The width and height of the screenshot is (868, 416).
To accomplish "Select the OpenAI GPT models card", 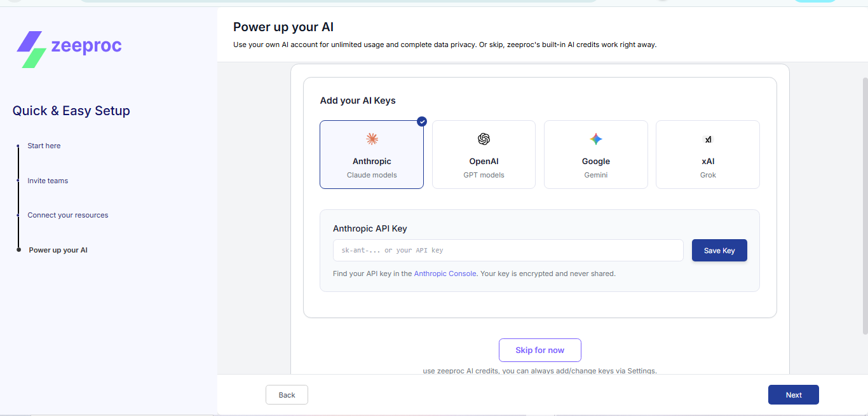I will [484, 155].
